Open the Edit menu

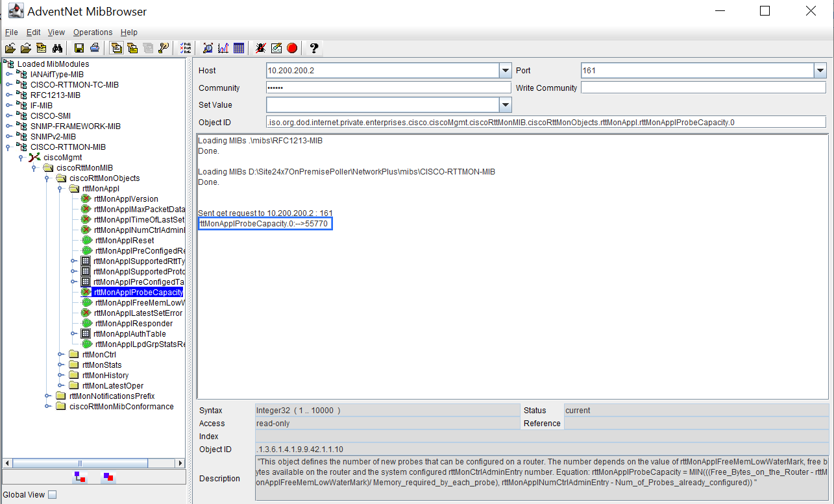[x=33, y=32]
